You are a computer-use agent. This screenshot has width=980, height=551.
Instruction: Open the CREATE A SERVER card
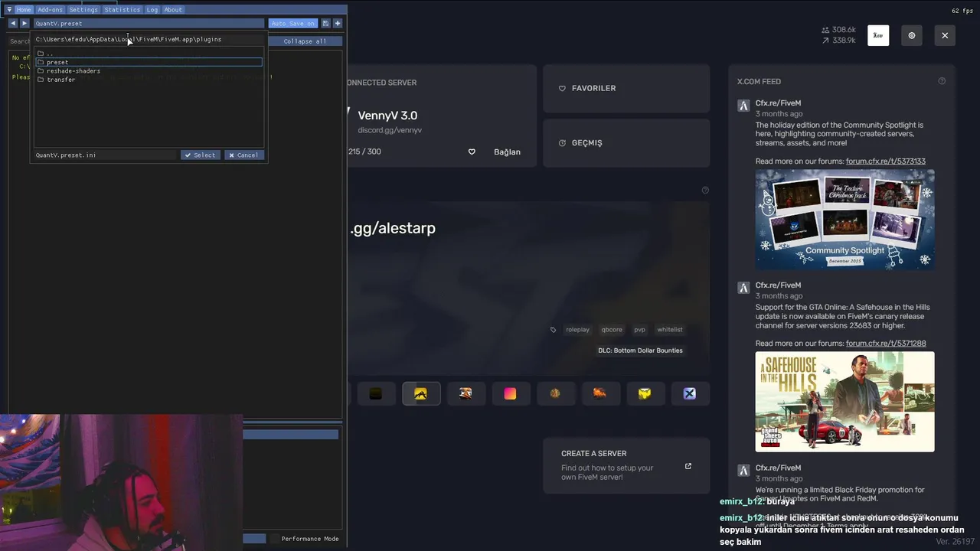tap(626, 465)
